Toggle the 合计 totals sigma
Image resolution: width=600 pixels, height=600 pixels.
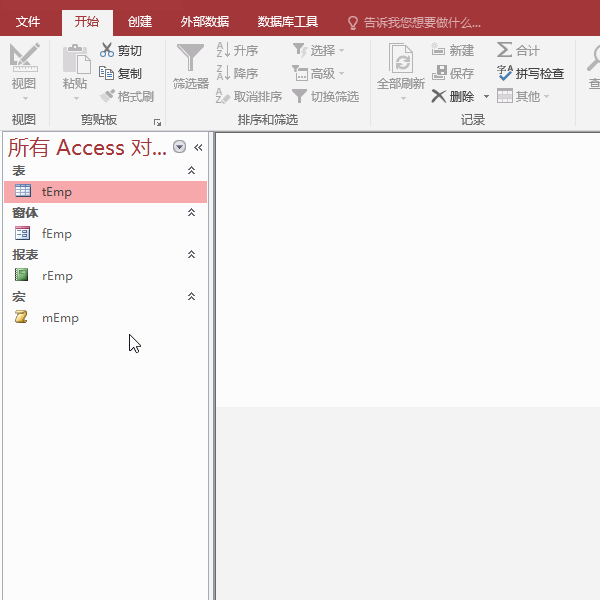(504, 50)
